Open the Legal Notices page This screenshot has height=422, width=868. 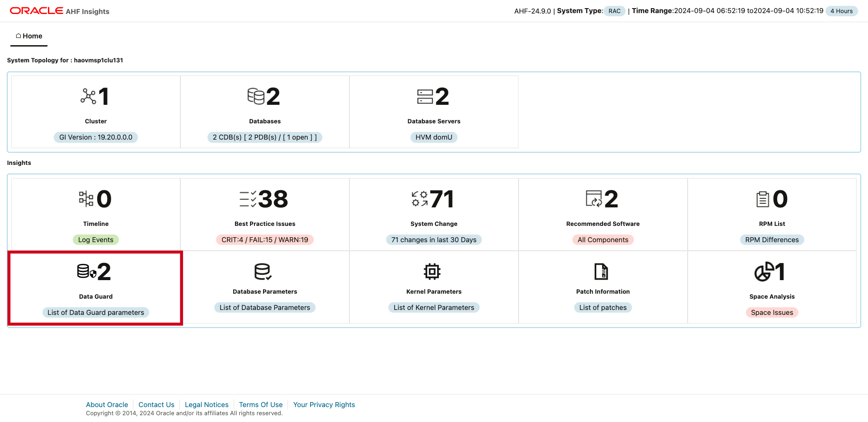point(206,404)
